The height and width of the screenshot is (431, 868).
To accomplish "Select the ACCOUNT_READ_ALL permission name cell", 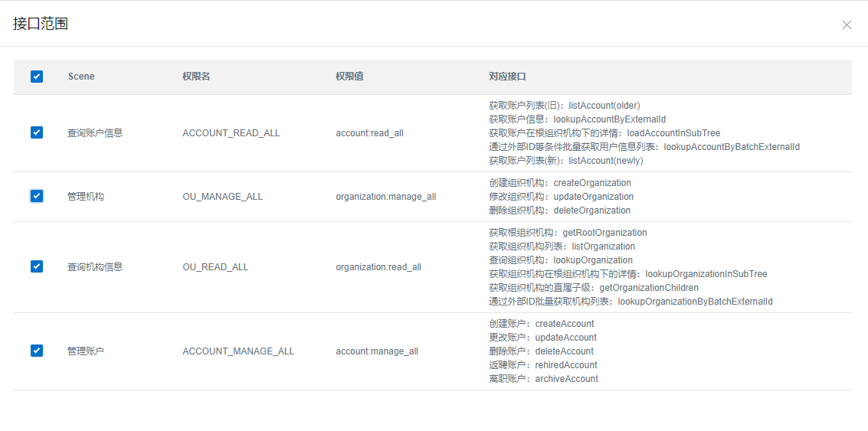I will pyautogui.click(x=231, y=133).
